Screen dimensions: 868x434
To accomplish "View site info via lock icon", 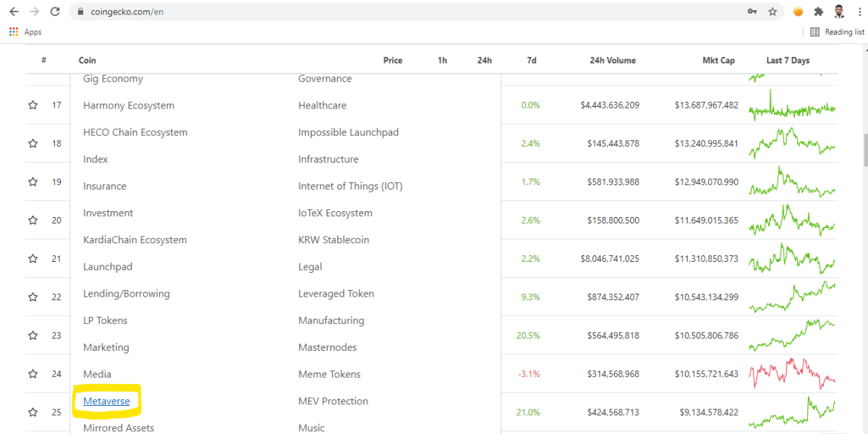I will tap(80, 12).
